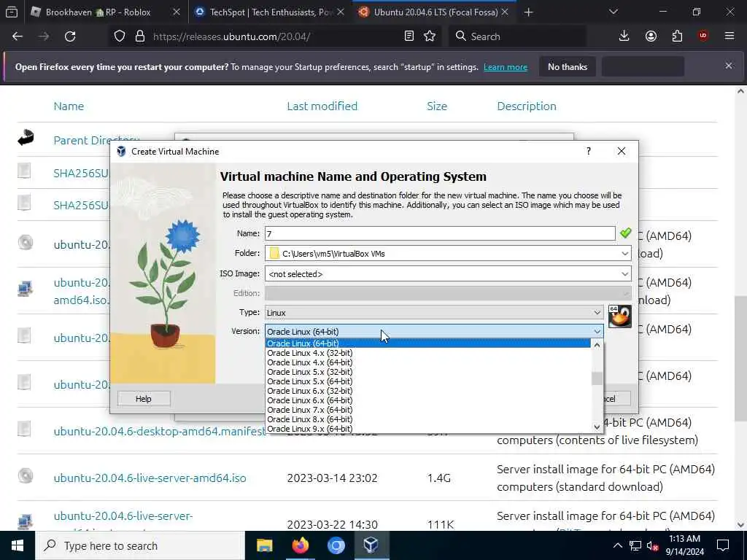The height and width of the screenshot is (560, 747).
Task: Select highlighted Oracle Linux (64-bit) entry
Action: click(428, 343)
